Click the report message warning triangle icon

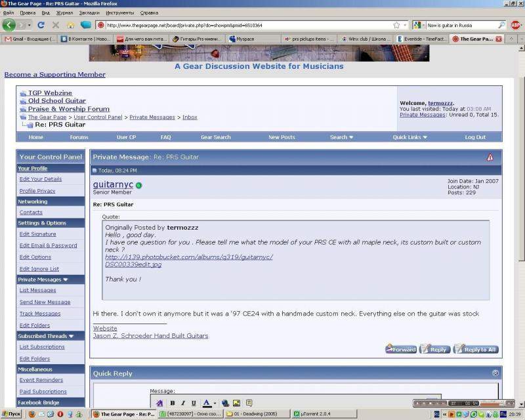[490, 157]
